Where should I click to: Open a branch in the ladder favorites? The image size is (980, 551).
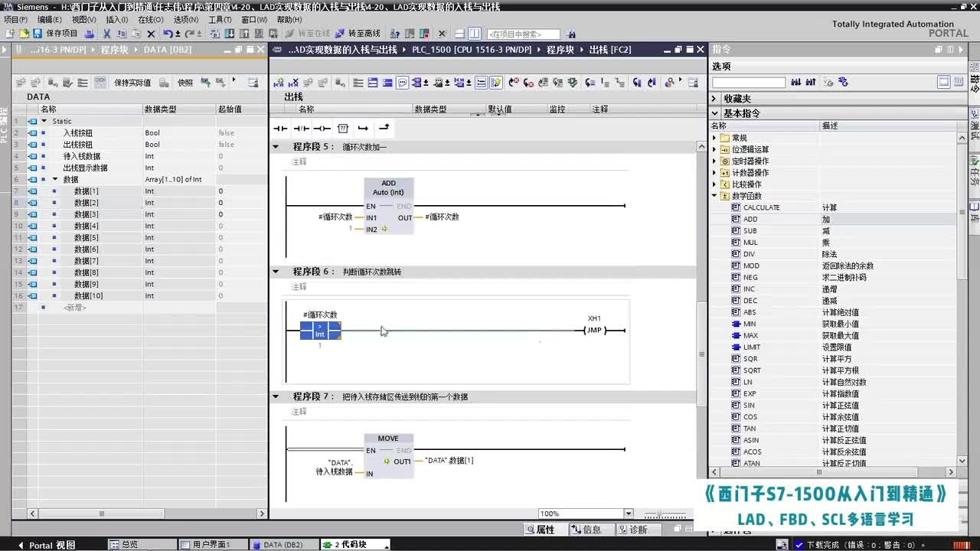tap(363, 128)
